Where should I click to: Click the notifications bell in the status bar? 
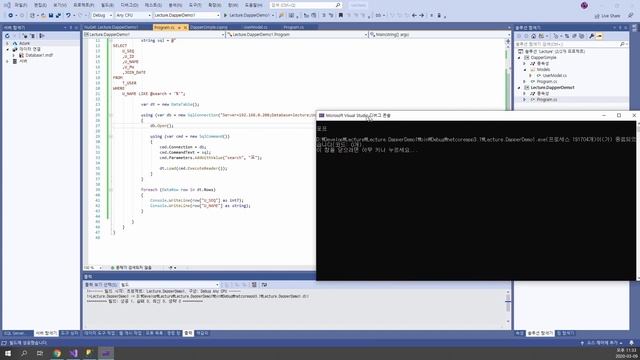[631, 343]
